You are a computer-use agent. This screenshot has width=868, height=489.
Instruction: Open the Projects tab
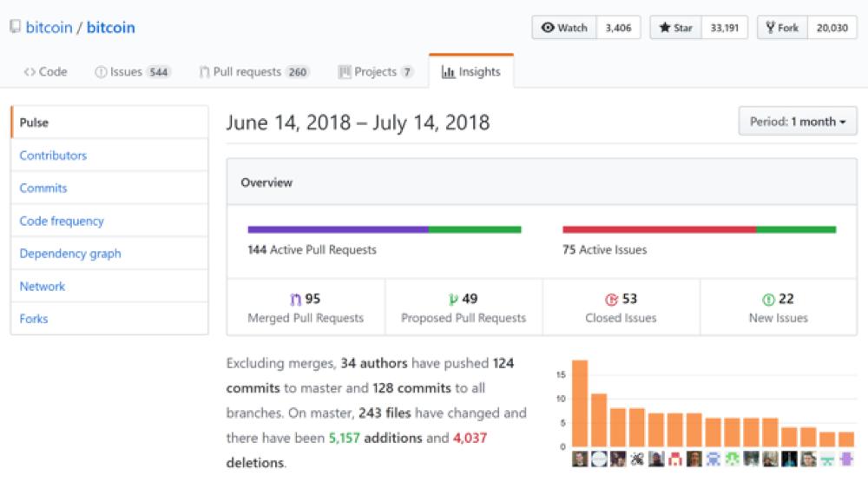(x=375, y=72)
